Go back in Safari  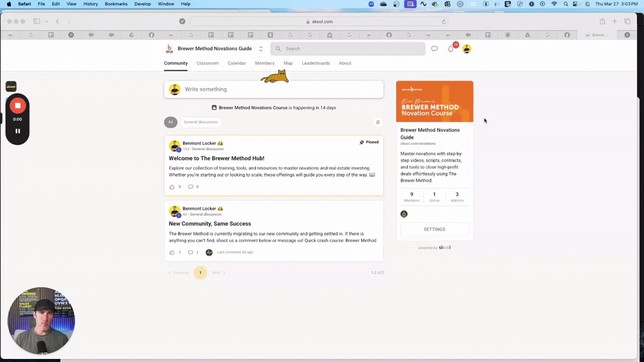(57, 21)
